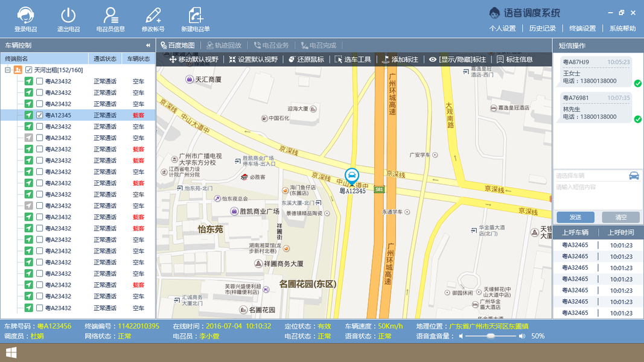Viewport: 644px width, 362px height.
Task: Switch to 电召业务 tab
Action: (272, 46)
